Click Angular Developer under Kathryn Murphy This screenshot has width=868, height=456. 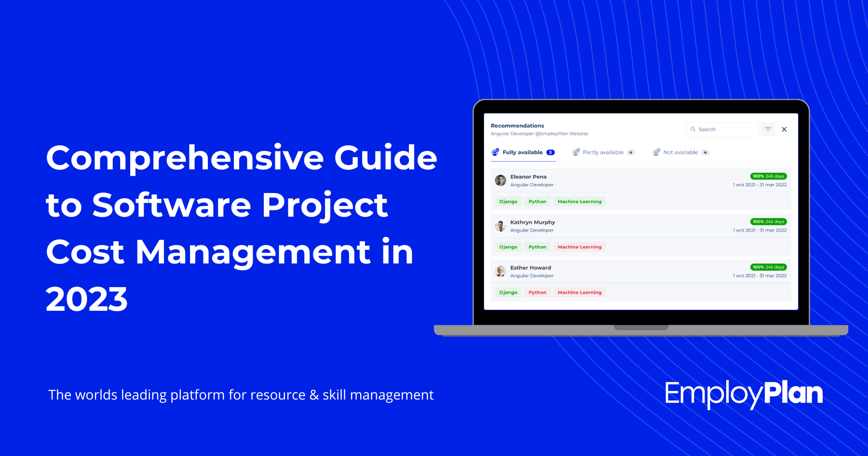pyautogui.click(x=532, y=230)
